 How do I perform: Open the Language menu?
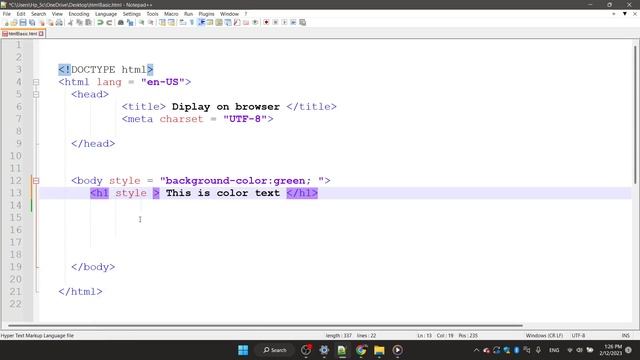pyautogui.click(x=106, y=14)
